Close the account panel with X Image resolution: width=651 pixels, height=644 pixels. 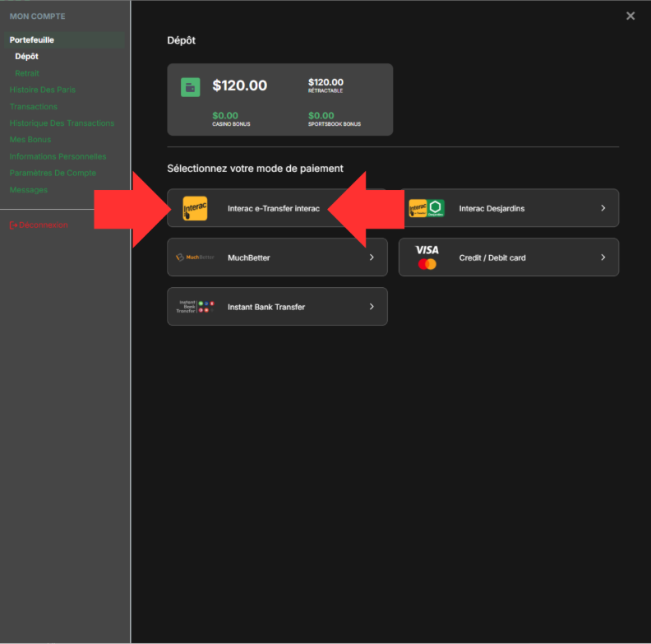click(x=630, y=16)
